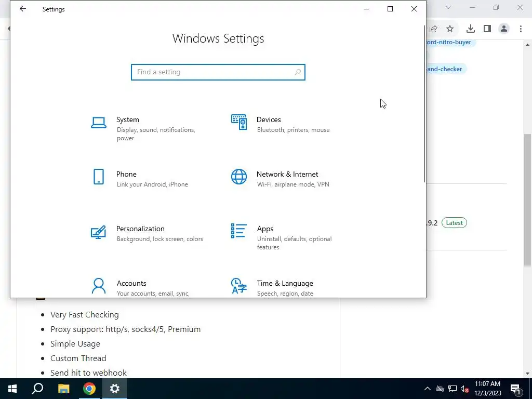Click 'Background, lock screen, colors' text
This screenshot has width=532, height=399.
click(160, 239)
